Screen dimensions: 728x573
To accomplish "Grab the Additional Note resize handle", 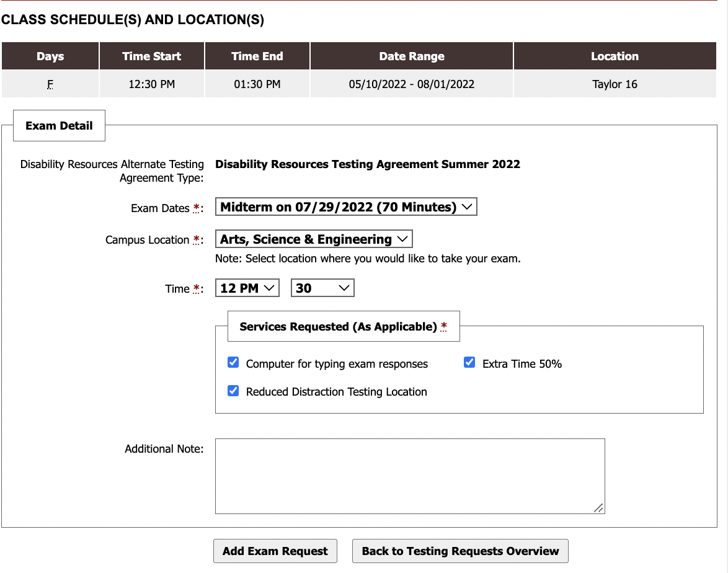I will 599,508.
